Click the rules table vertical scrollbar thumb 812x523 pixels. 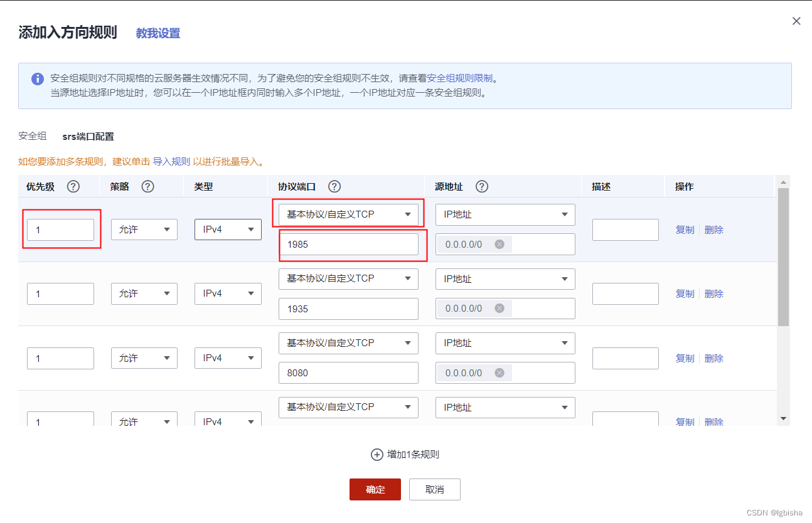tap(783, 257)
